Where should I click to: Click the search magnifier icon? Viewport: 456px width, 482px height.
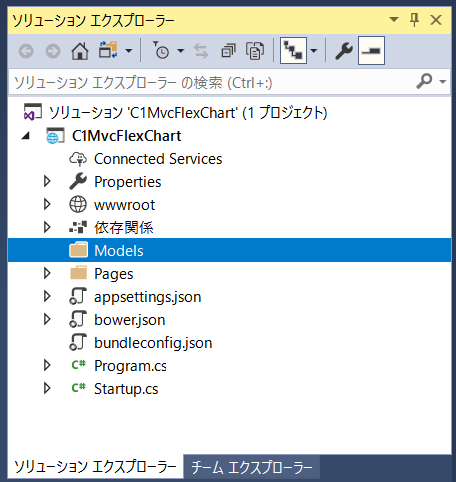click(x=424, y=81)
